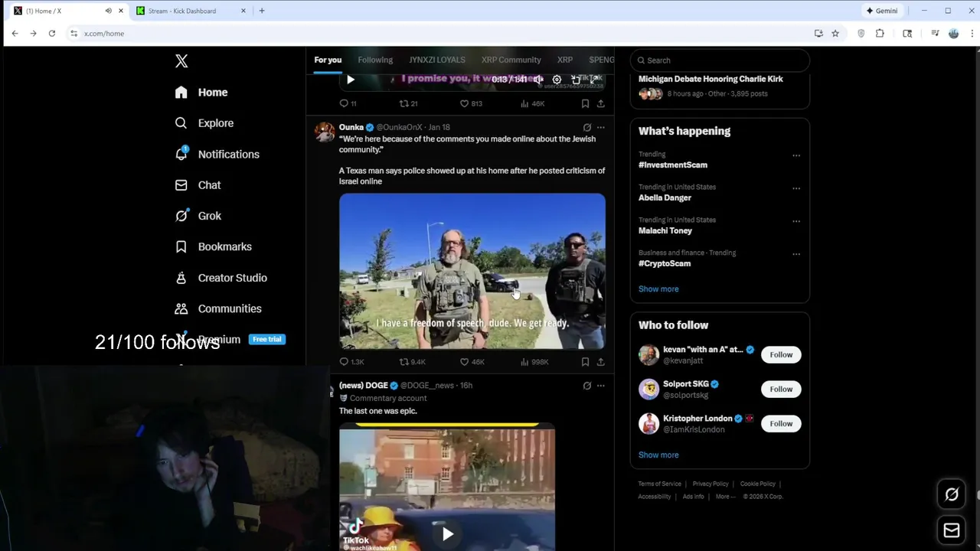Open more options for #CryptoScam trend
Screen dimensions: 980x551
point(796,254)
